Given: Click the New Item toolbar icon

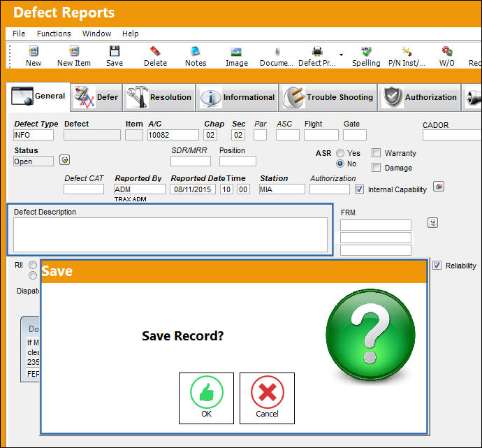Looking at the screenshot, I should [74, 51].
